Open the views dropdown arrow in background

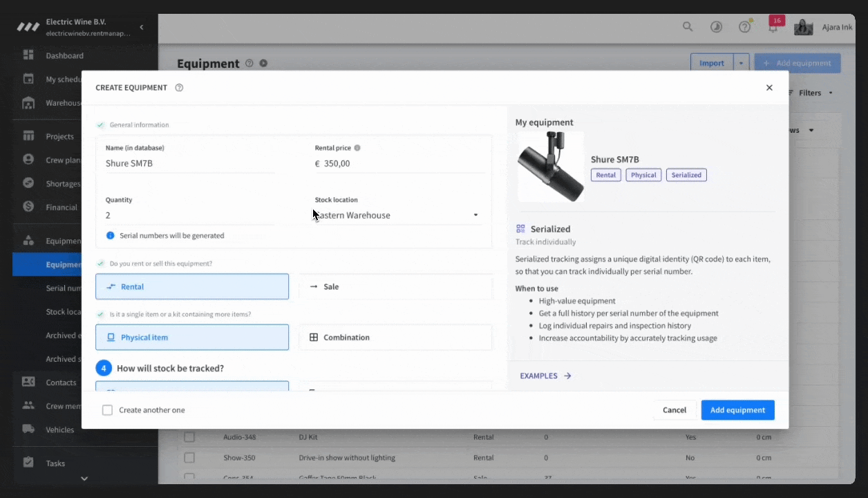[811, 130]
